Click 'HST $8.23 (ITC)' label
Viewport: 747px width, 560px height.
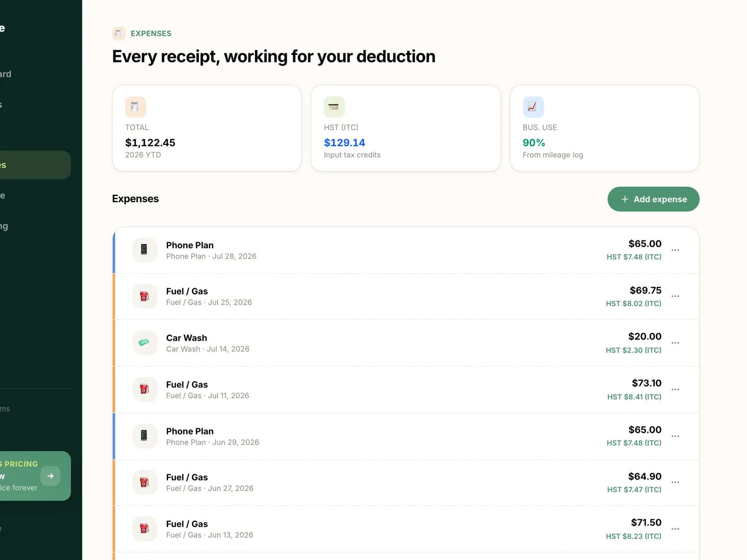coord(634,536)
